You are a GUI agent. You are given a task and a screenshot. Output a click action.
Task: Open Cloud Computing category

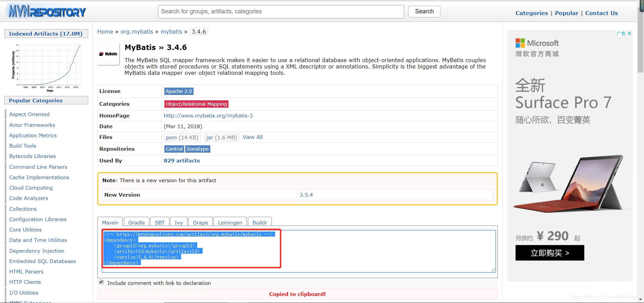pos(31,188)
